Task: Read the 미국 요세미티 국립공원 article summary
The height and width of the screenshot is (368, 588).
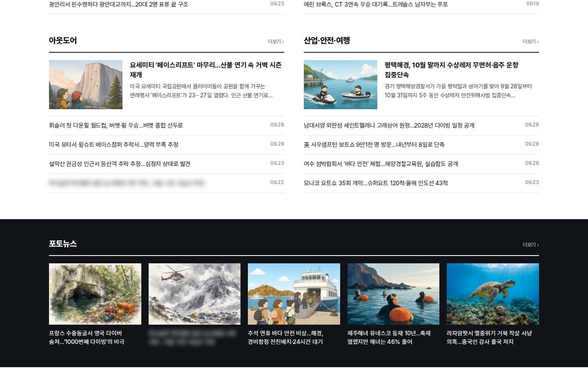Action: tap(201, 91)
